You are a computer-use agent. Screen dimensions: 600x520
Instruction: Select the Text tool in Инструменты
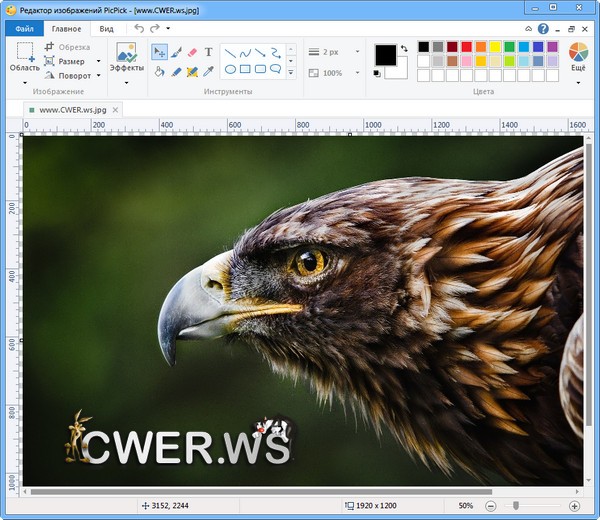click(x=208, y=52)
